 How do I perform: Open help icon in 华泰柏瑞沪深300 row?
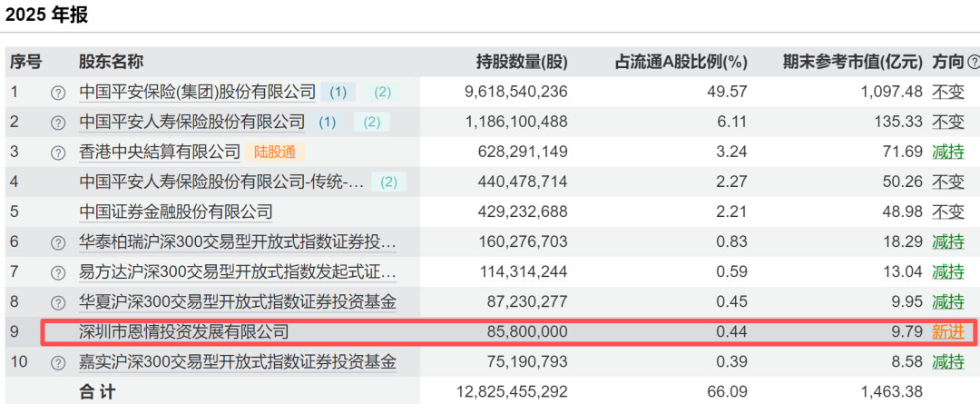(57, 242)
